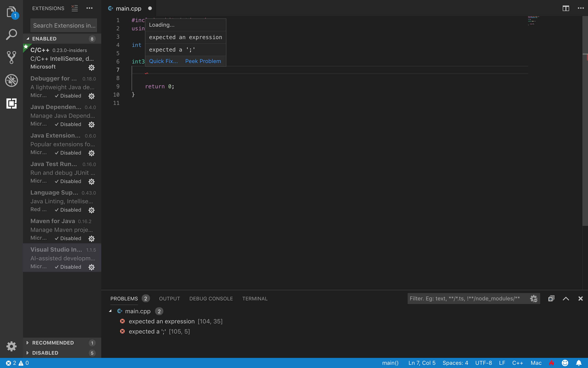Image resolution: width=588 pixels, height=368 pixels.
Task: Click the Peek Problem link in the popup
Action: click(203, 61)
